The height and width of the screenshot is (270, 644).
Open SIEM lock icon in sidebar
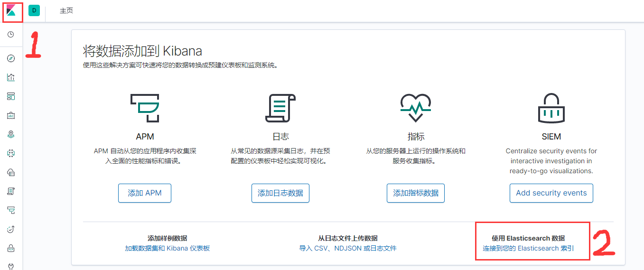pos(11,248)
